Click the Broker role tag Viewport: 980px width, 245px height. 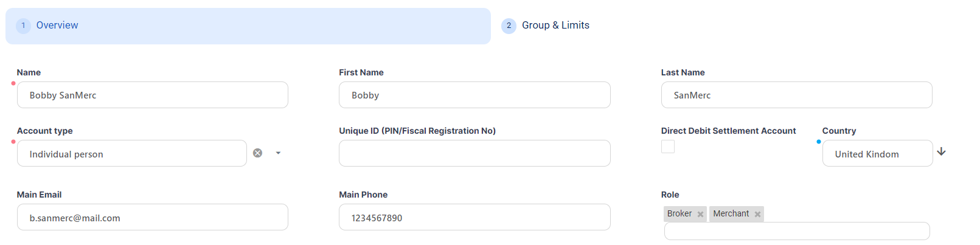(x=679, y=214)
